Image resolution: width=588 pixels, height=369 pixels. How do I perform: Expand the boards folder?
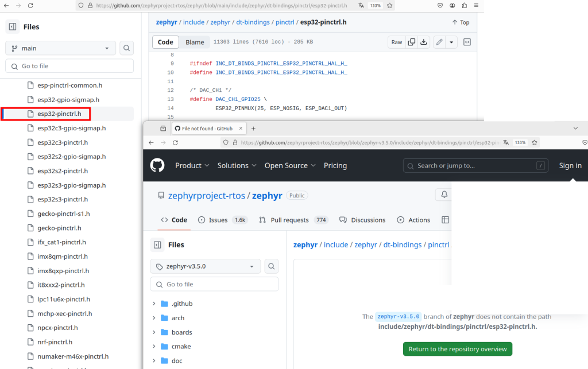[154, 332]
